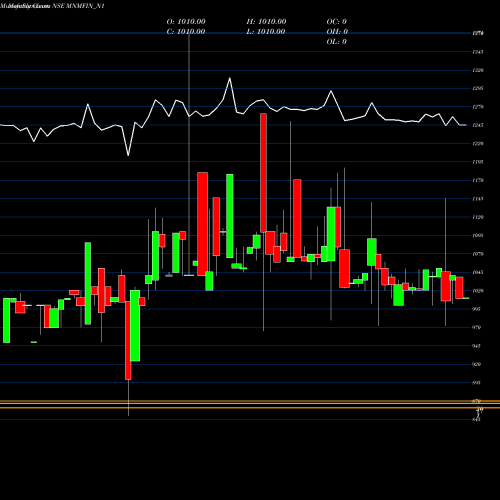Click the OL: 0 readout
The image size is (500, 500).
pos(337,42)
